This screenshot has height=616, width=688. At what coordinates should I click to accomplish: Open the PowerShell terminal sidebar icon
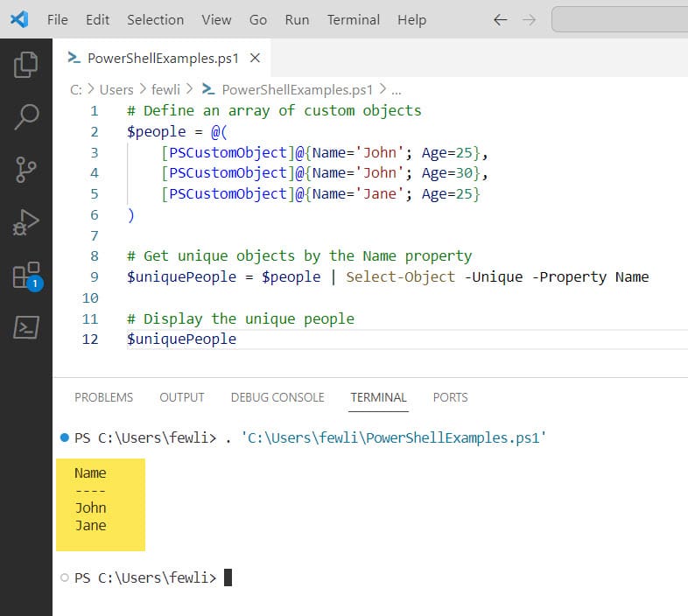pyautogui.click(x=26, y=327)
